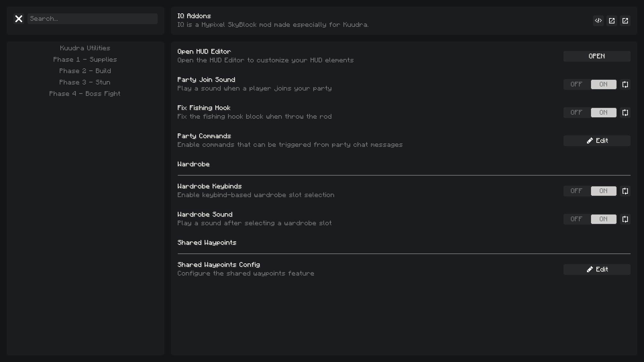The height and width of the screenshot is (362, 644).
Task: Click OPEN for the HUD Editor
Action: point(597,56)
